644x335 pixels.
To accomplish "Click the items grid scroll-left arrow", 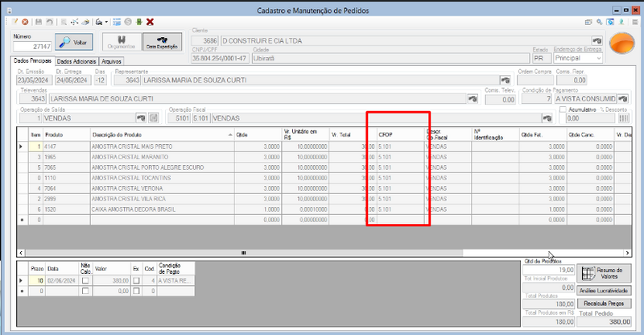I will point(21,253).
